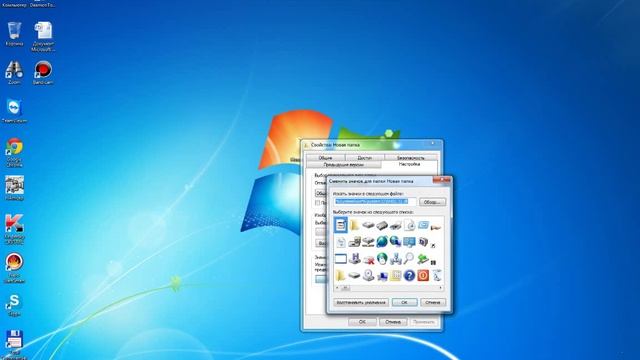Open the TeamViewer desktop shortcut
Viewport: 640px width, 360px height.
(14, 111)
